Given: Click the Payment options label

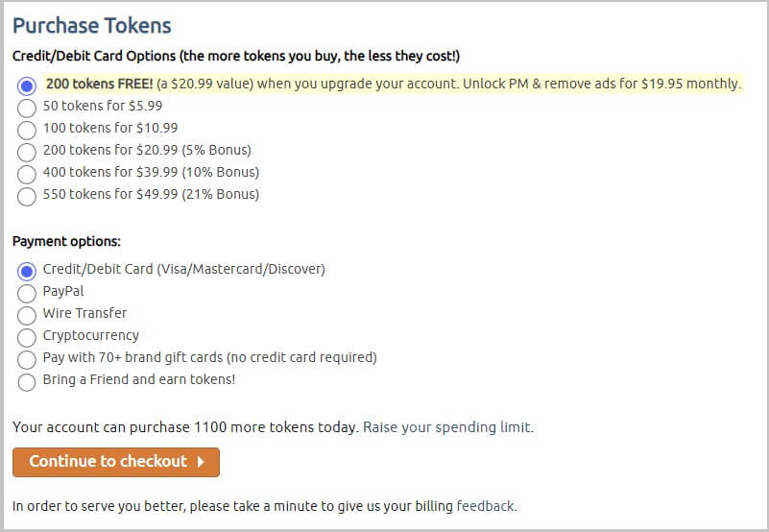Looking at the screenshot, I should (x=66, y=242).
